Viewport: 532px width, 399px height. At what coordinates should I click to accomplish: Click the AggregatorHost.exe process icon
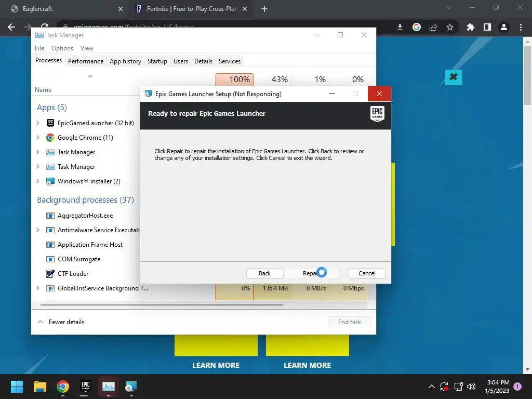(50, 216)
